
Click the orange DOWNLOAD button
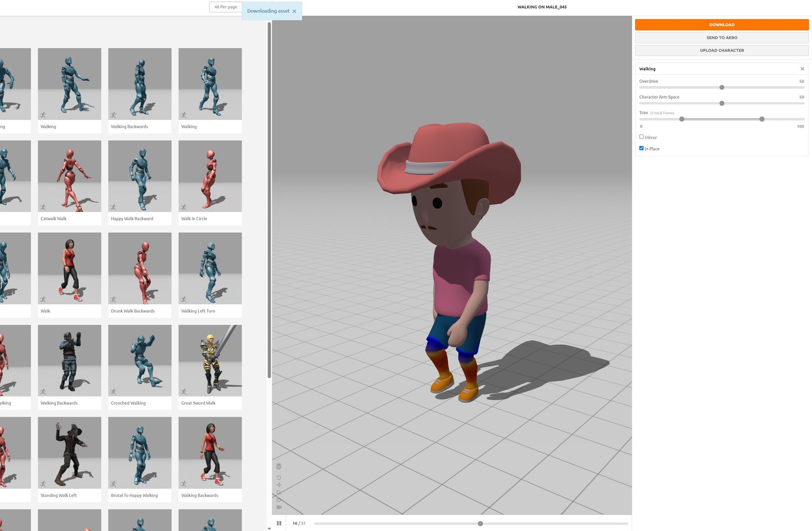[x=722, y=25]
